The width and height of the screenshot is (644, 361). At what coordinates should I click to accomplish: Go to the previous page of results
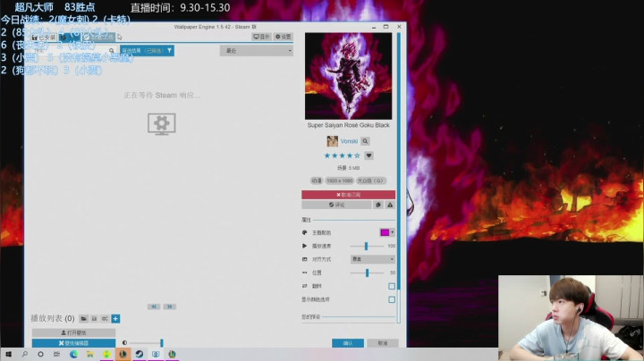[154, 306]
